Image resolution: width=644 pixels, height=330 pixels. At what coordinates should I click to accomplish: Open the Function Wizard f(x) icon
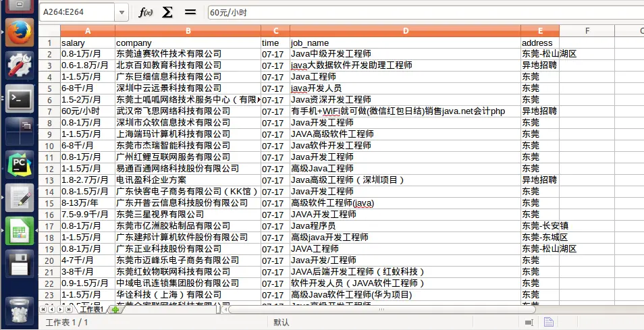click(x=146, y=12)
